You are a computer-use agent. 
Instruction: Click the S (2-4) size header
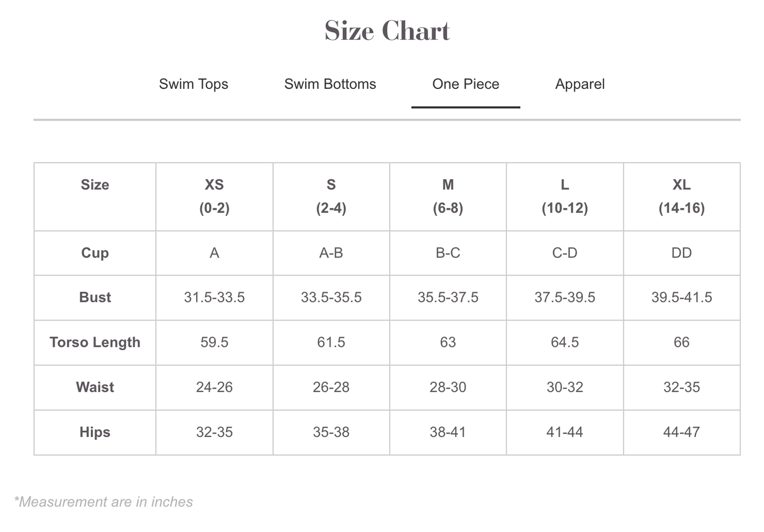(331, 196)
